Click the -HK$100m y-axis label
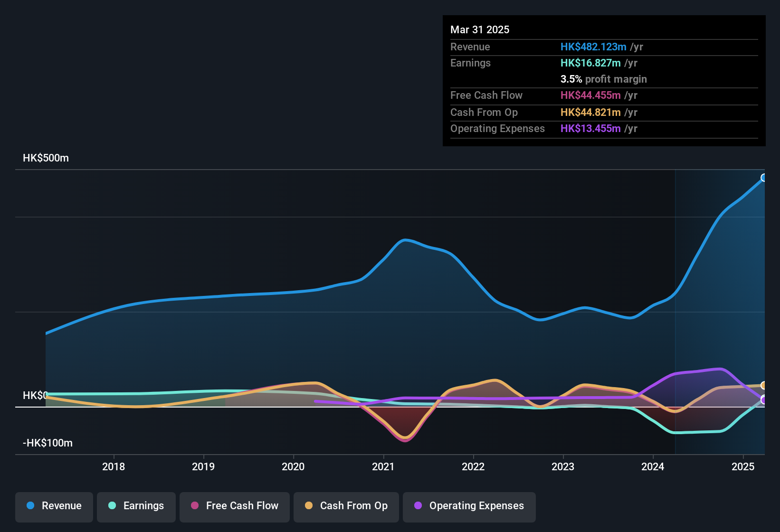 click(48, 443)
